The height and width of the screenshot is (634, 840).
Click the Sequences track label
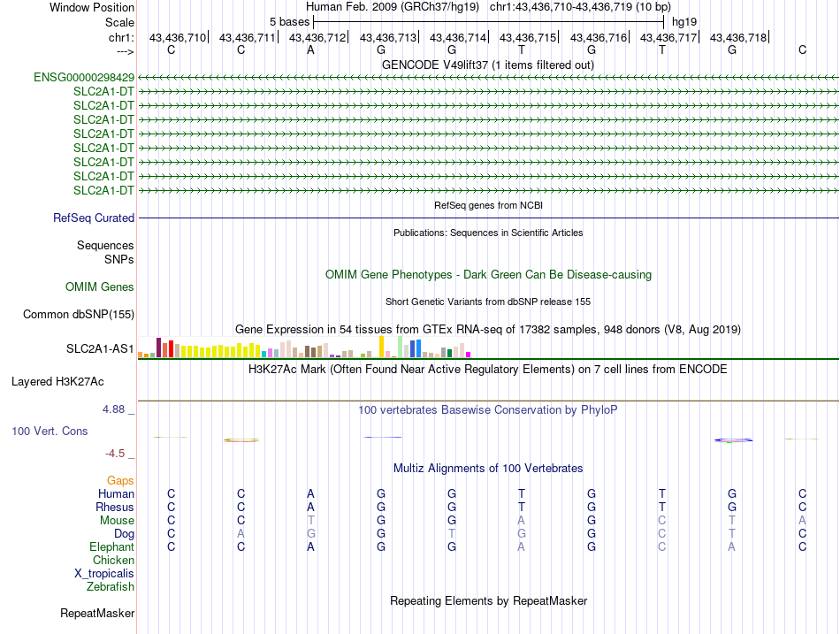tap(105, 246)
